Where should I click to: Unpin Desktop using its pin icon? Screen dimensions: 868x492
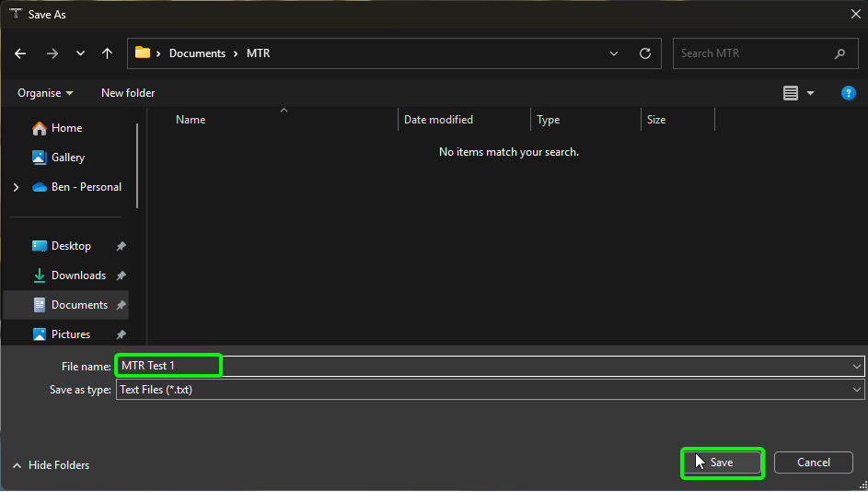point(122,247)
